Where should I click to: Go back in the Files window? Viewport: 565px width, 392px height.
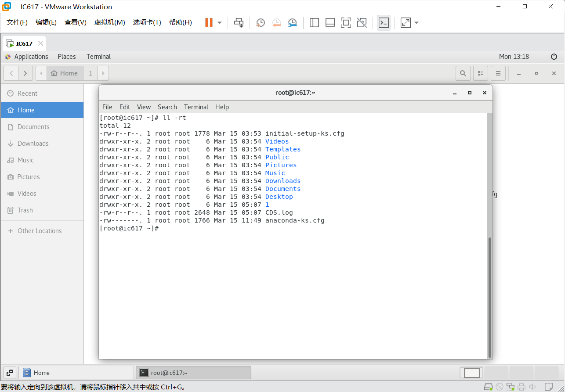[x=11, y=73]
